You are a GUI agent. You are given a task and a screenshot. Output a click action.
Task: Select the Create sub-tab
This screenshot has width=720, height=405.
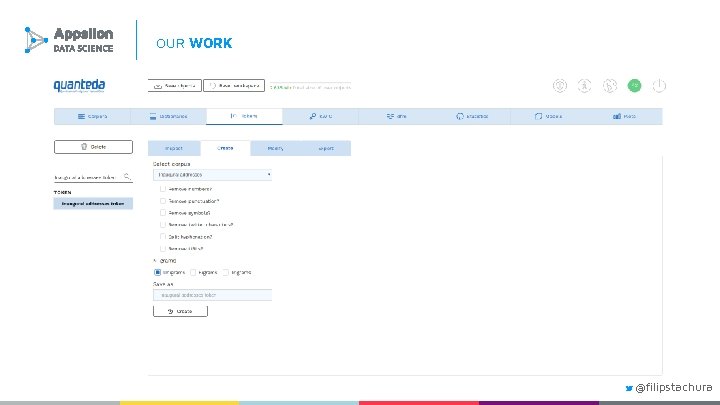(x=225, y=148)
